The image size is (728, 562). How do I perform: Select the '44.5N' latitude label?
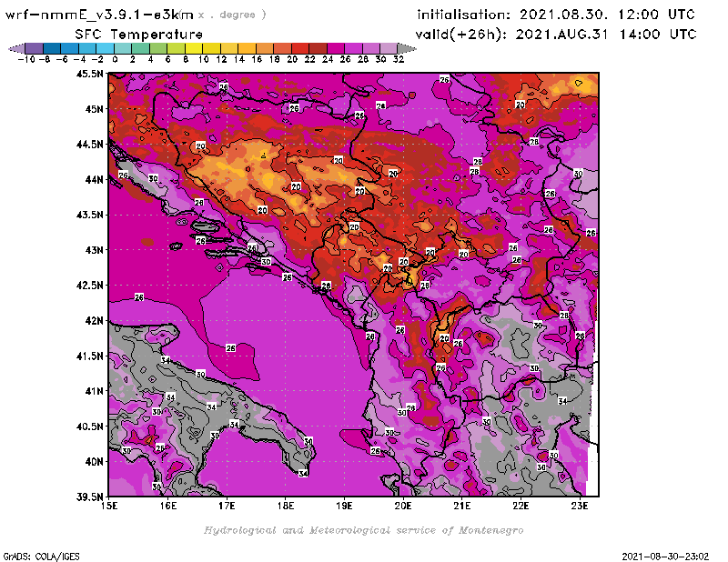[x=89, y=145]
